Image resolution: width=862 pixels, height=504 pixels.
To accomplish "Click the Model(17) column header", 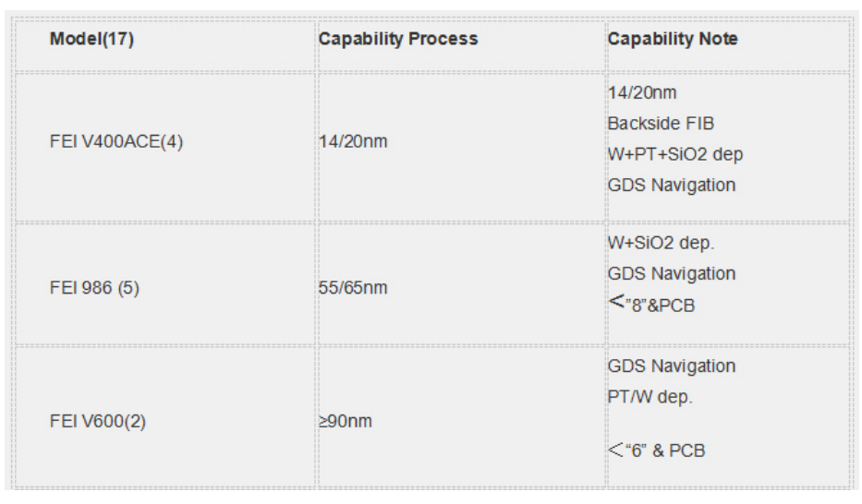I will [92, 40].
